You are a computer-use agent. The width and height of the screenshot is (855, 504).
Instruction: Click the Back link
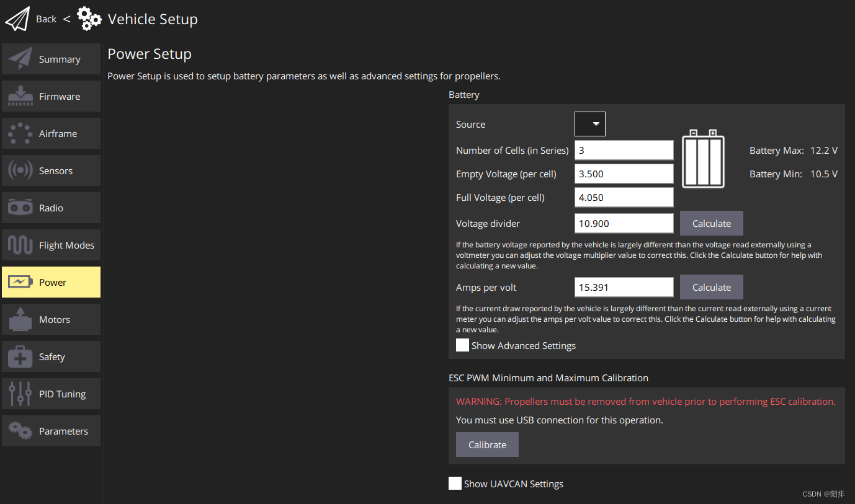[46, 19]
